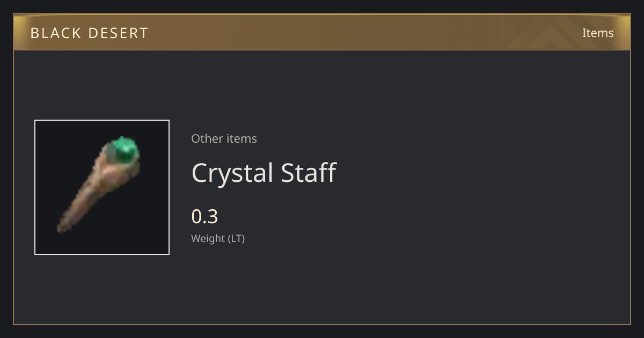This screenshot has height=338, width=644.
Task: Click the word Other in the category label
Action: [x=207, y=138]
